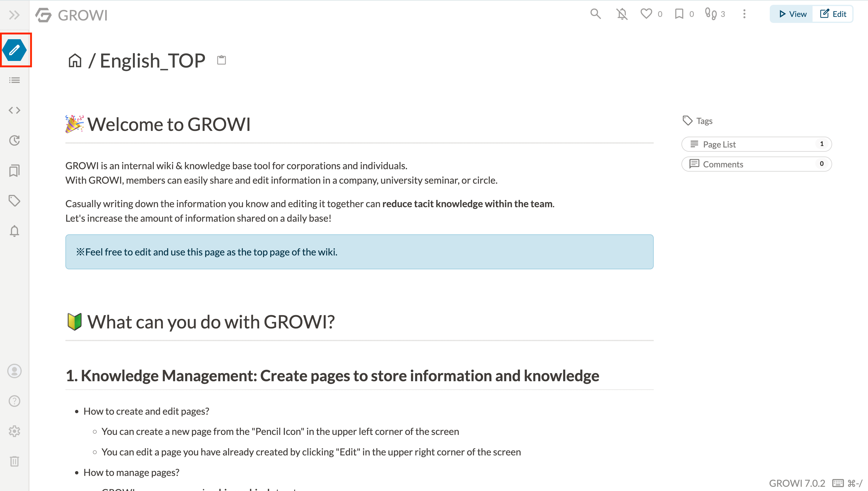This screenshot has height=491, width=868.
Task: Click 'What can you do with GROWI?' heading
Action: tap(200, 322)
